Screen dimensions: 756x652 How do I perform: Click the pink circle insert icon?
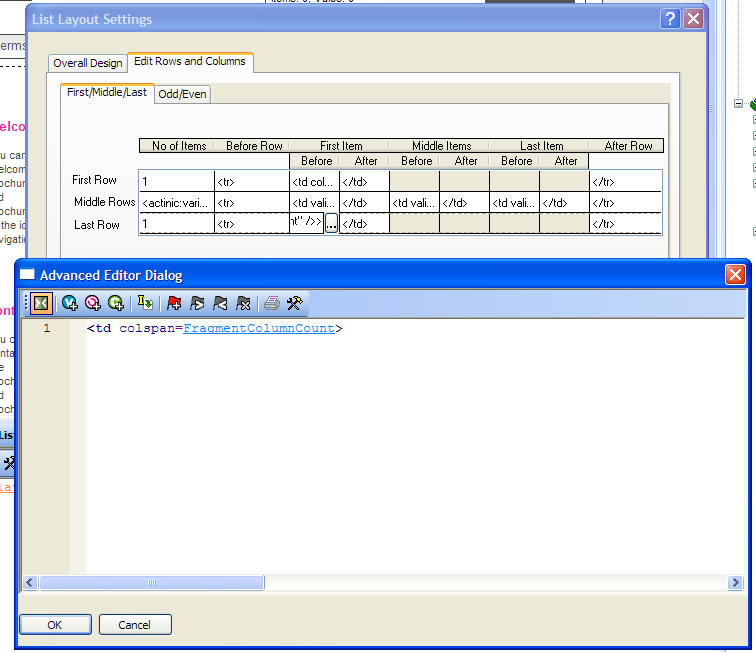pyautogui.click(x=93, y=303)
